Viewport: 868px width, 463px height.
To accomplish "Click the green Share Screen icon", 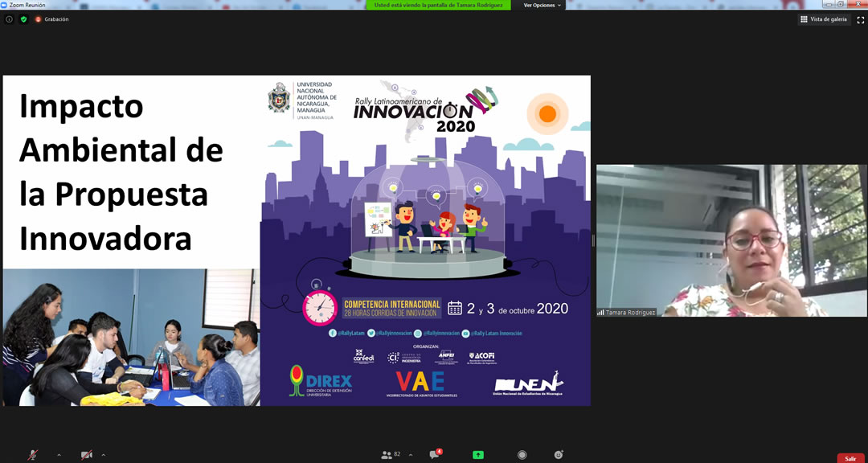I will pos(478,455).
